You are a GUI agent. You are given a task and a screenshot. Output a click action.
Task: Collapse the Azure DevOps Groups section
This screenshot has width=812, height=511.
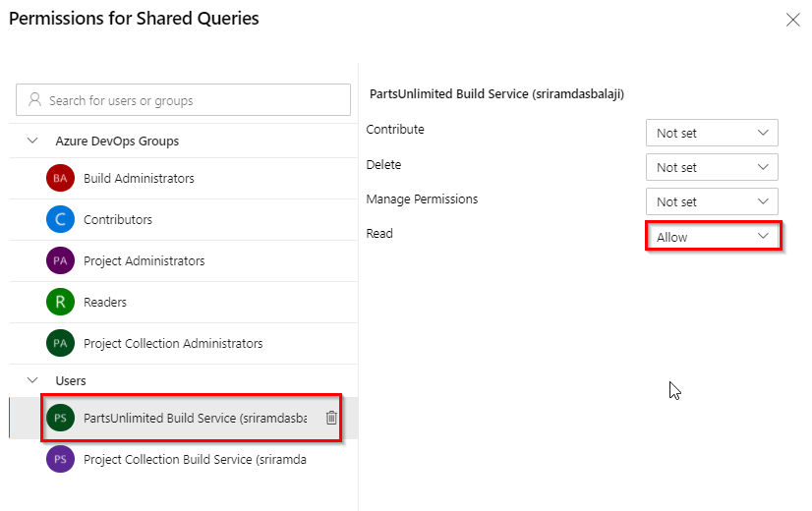click(32, 141)
